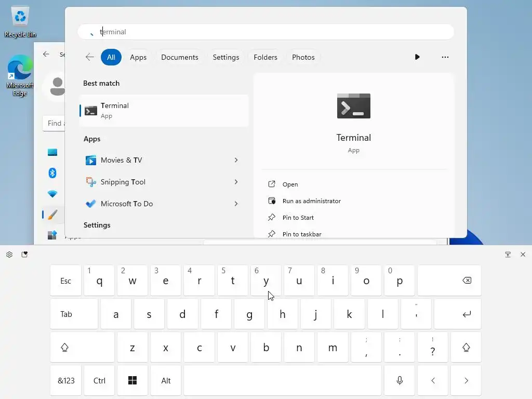The image size is (532, 399).
Task: Open the Movies & TV result
Action: click(164, 160)
